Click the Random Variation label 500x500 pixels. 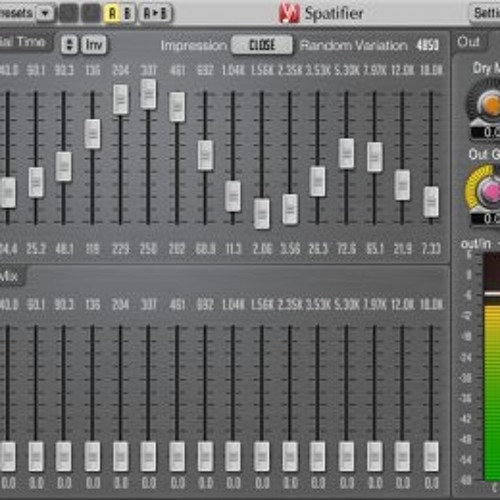(x=354, y=45)
